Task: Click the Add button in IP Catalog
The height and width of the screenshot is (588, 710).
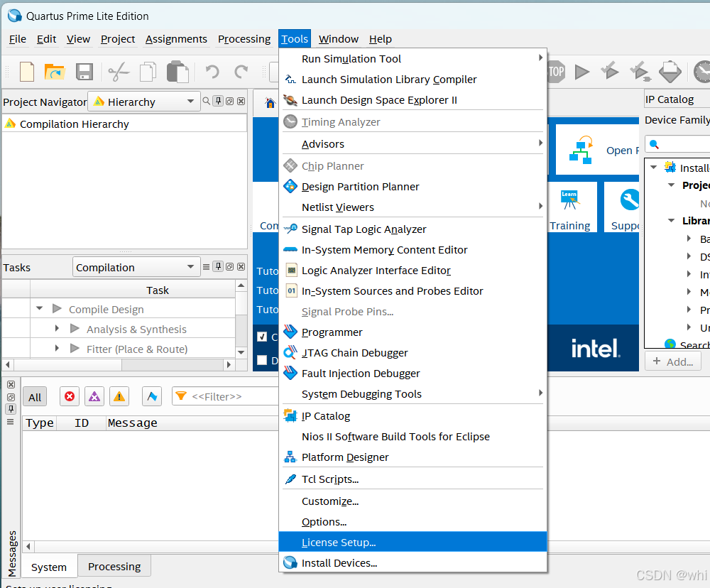Action: 673,361
